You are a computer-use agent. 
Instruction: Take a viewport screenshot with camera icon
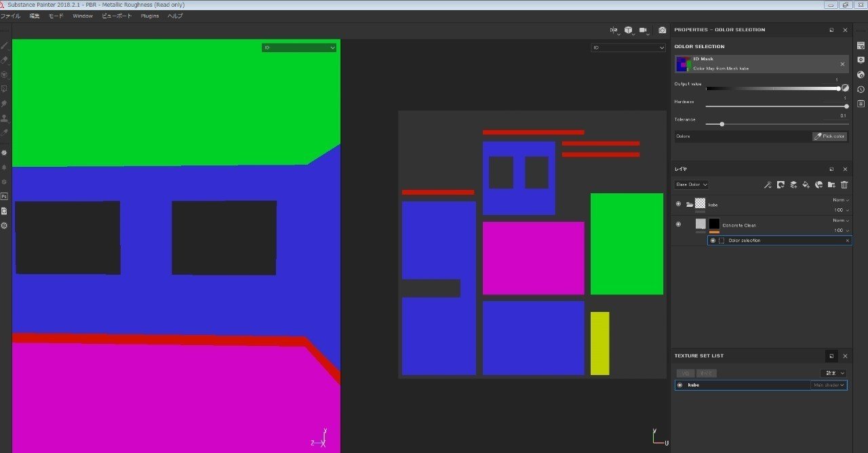663,30
